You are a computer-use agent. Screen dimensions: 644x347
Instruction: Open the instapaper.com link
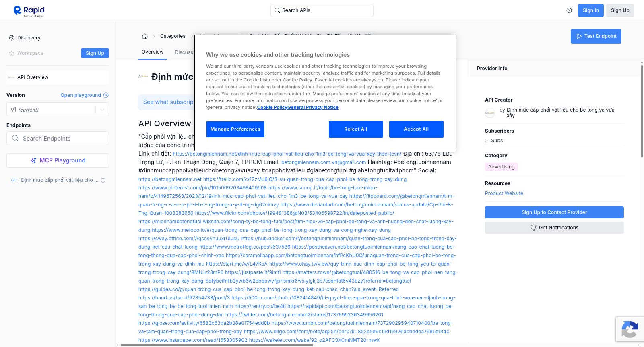[193, 340]
